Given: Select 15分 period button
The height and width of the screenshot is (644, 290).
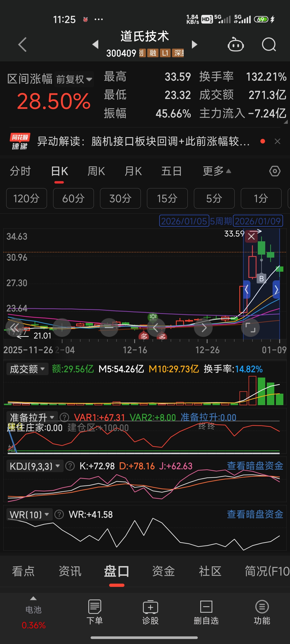Looking at the screenshot, I should (167, 198).
